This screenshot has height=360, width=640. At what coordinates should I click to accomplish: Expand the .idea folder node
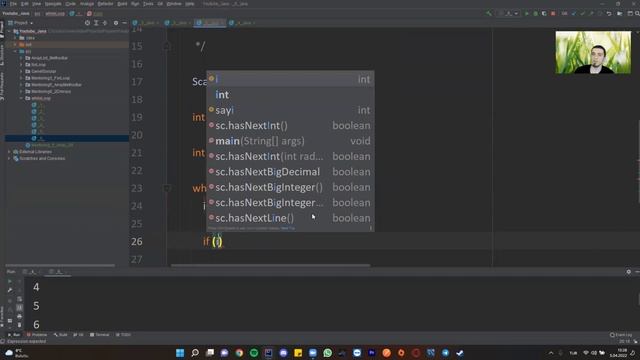pyautogui.click(x=16, y=38)
